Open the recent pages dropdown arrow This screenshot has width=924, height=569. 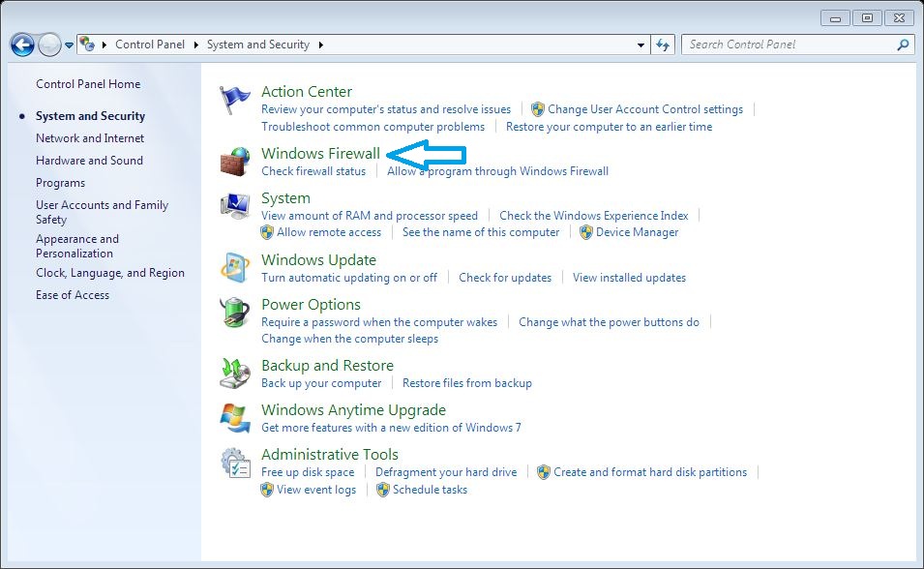point(69,45)
